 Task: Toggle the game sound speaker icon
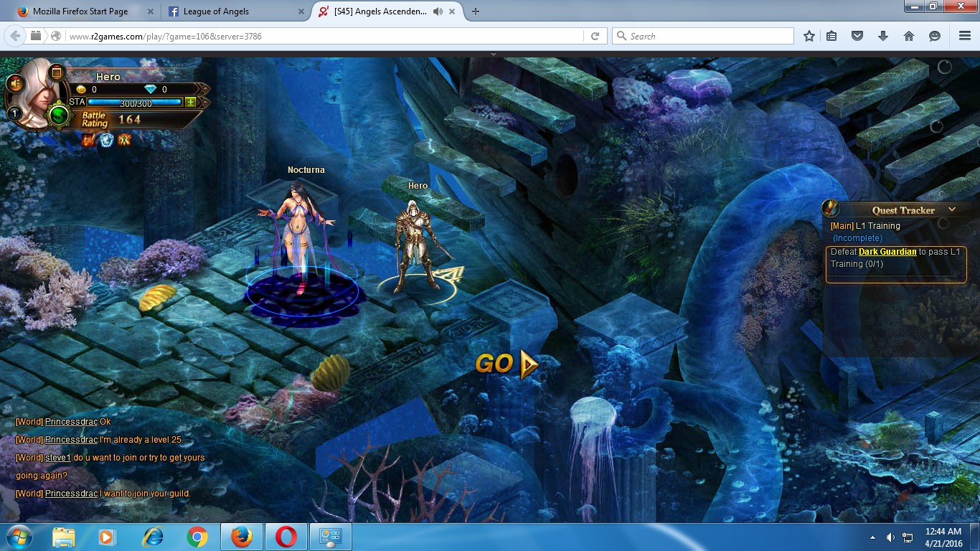click(14, 84)
